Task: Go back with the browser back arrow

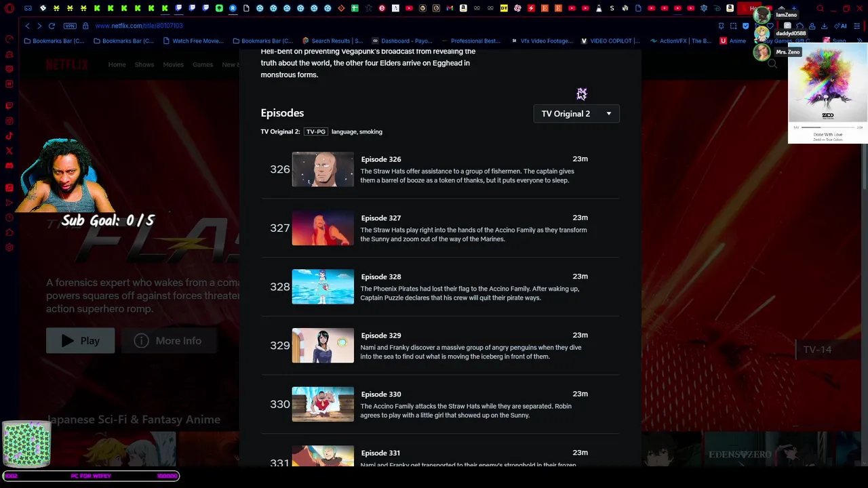Action: (27, 26)
